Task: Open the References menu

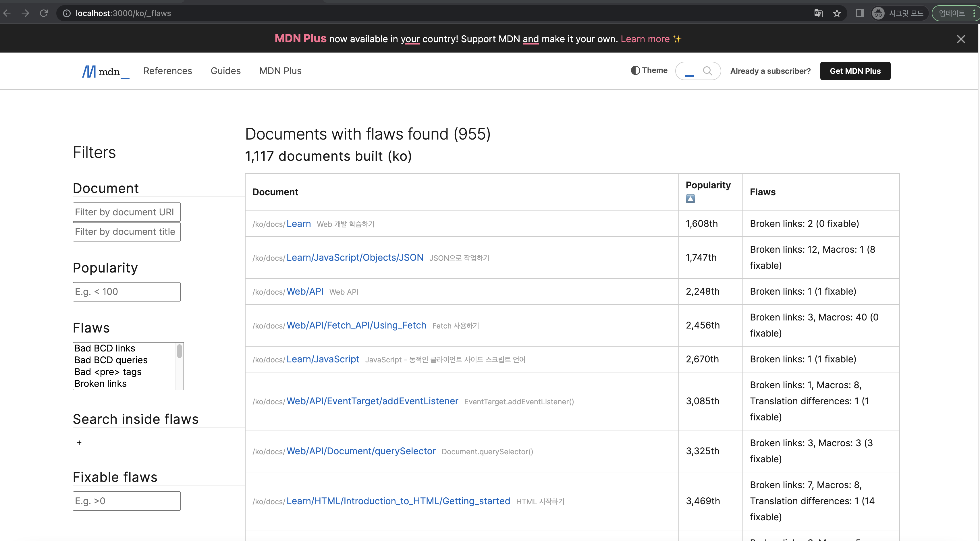Action: coord(167,71)
